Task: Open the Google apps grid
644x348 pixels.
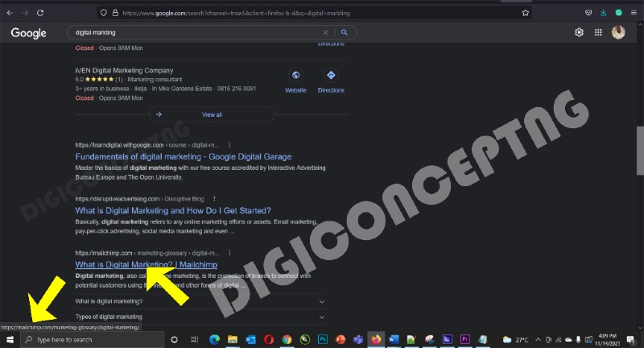Action: [x=598, y=32]
